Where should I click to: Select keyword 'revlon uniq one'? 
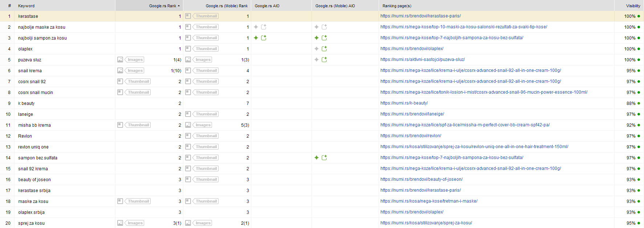(x=33, y=147)
